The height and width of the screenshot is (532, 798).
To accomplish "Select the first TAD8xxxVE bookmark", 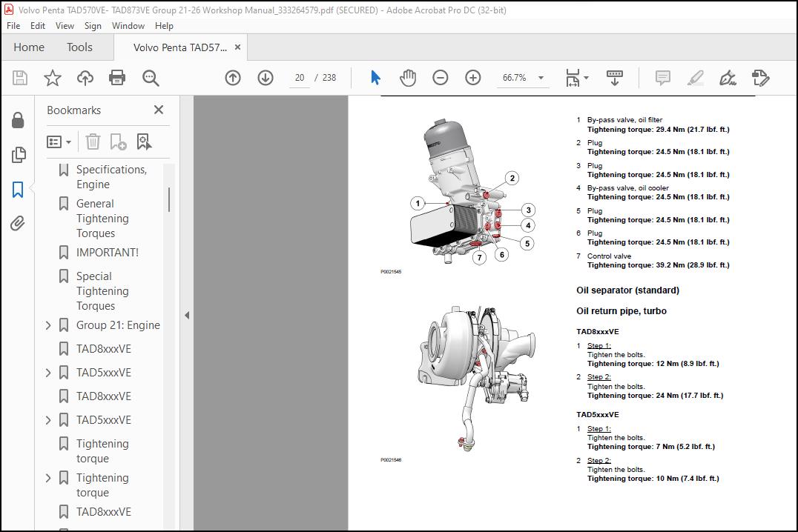I will [x=104, y=349].
